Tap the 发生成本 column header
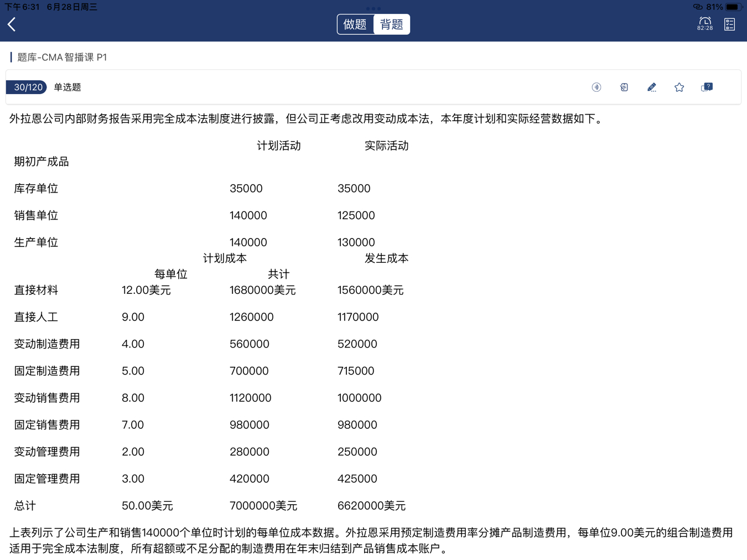Image resolution: width=747 pixels, height=560 pixels. point(386,258)
